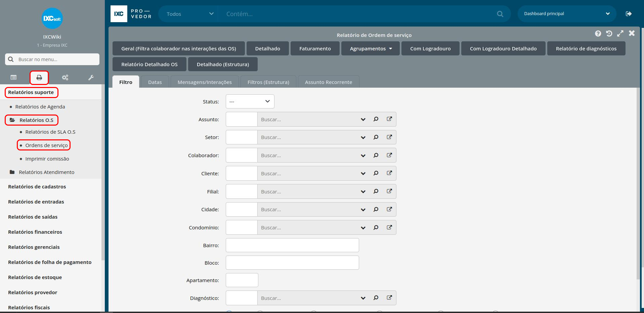Click the IXCsoft round avatar logo
This screenshot has width=644, height=313.
coord(52,18)
